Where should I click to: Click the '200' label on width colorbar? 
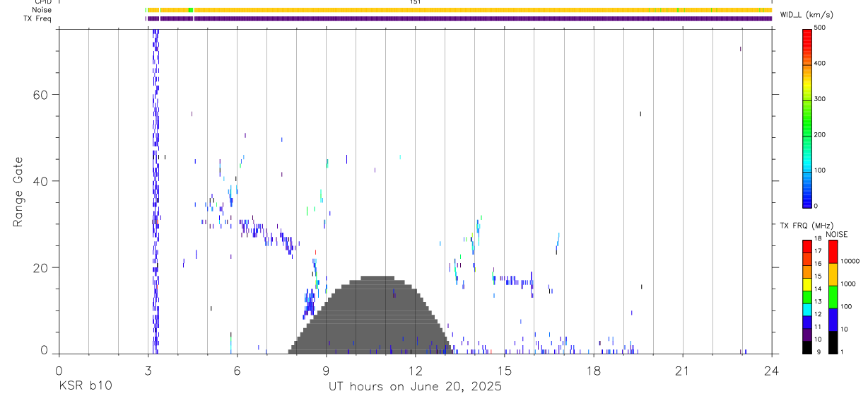820,134
